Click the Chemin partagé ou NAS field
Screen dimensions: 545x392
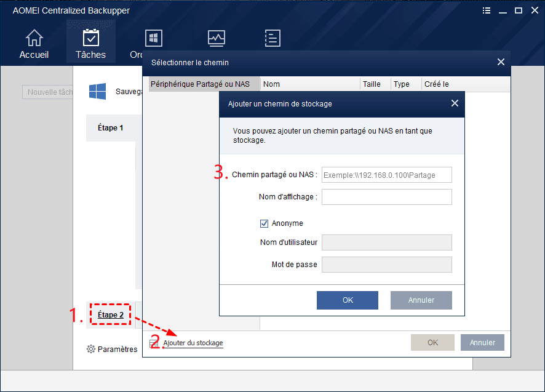point(386,175)
